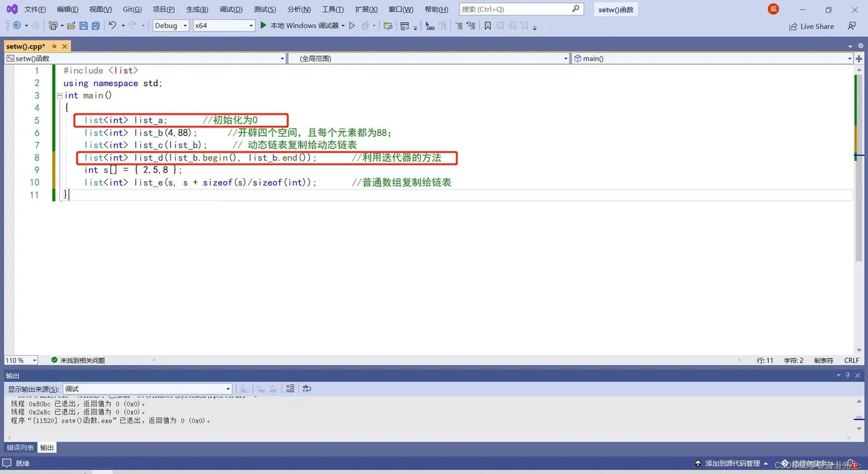Viewport: 868px width, 474px height.
Task: Select the 输出 tab at the bottom
Action: pyautogui.click(x=47, y=447)
